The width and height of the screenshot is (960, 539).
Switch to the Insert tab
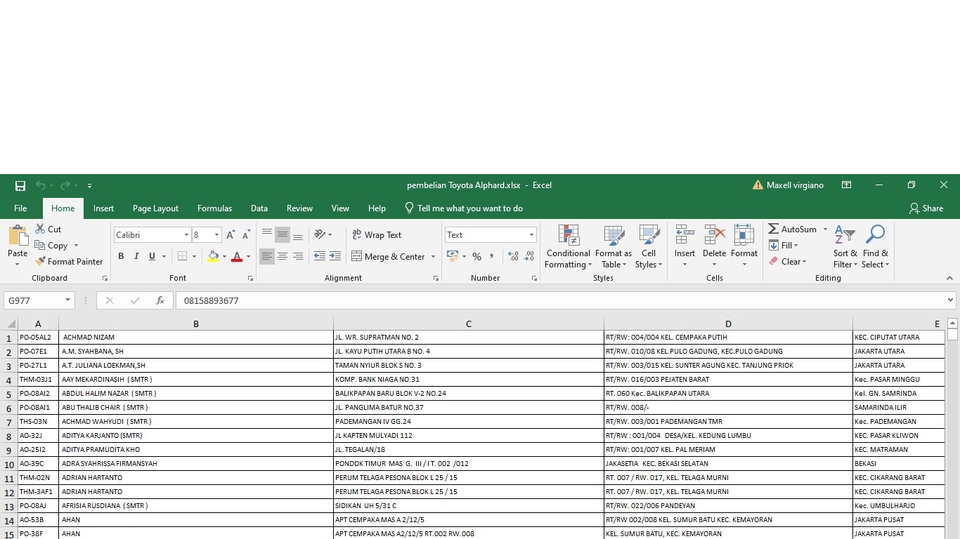pyautogui.click(x=103, y=208)
